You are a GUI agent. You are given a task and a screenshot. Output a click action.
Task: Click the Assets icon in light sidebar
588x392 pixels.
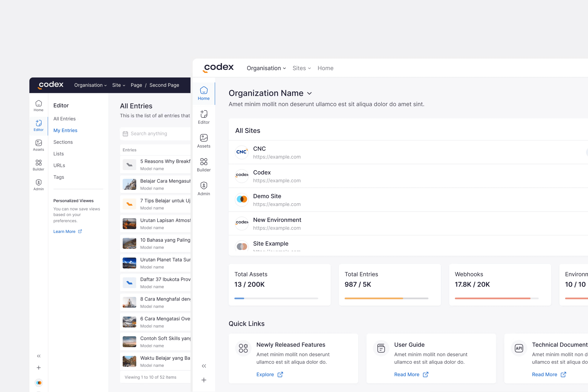point(203,138)
